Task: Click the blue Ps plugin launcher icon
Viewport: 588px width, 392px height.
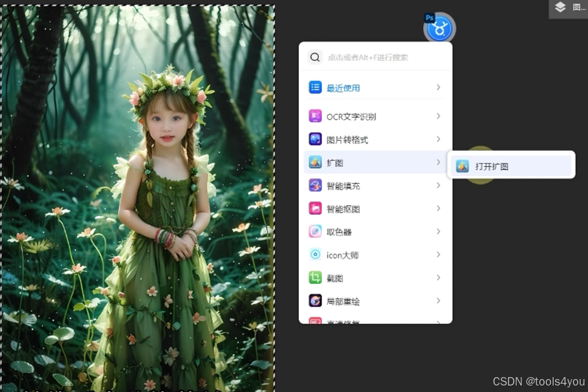Action: coord(439,28)
